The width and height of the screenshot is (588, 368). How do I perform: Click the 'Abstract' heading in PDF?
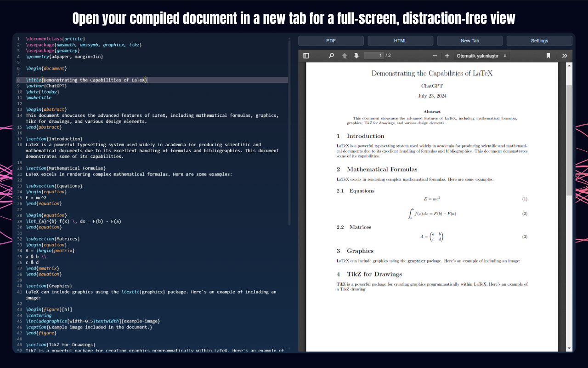point(432,111)
